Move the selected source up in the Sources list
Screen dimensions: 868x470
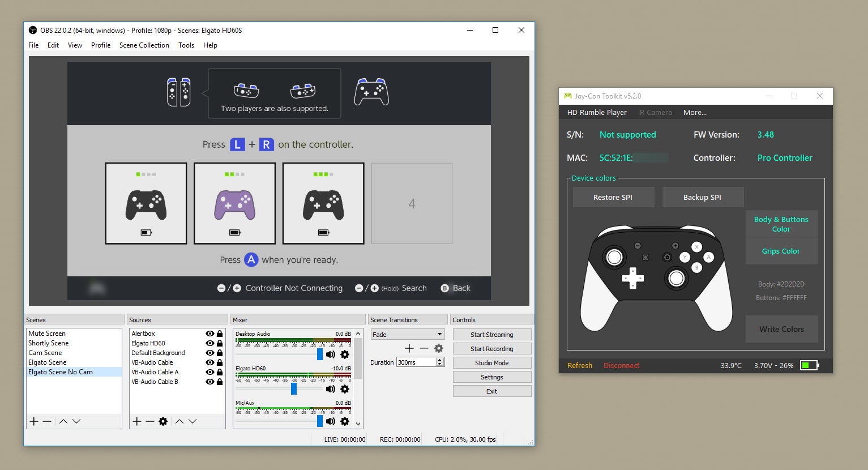coord(179,421)
